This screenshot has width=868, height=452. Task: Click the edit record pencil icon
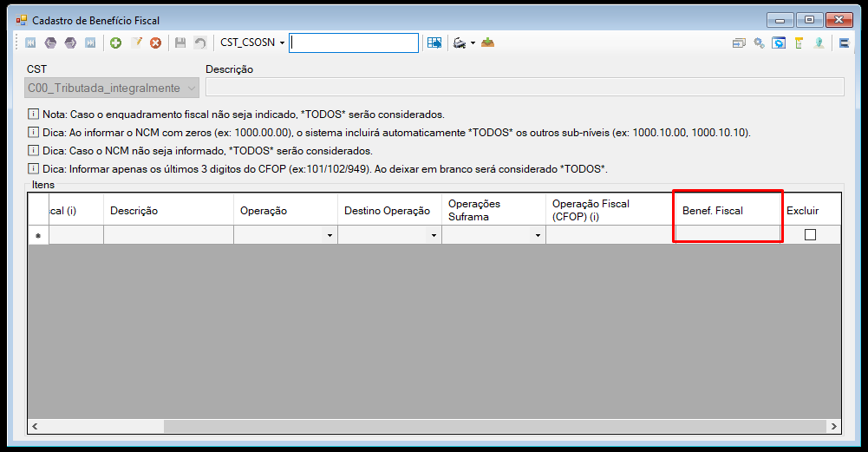[135, 43]
